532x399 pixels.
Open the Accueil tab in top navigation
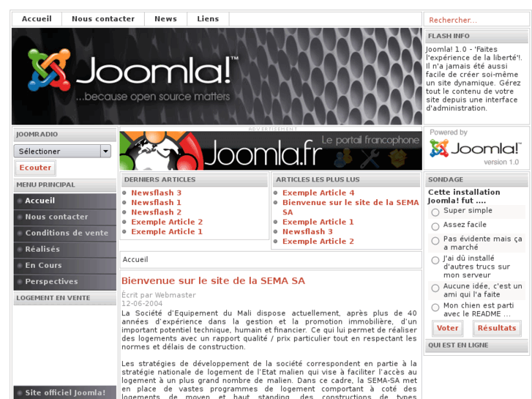37,19
